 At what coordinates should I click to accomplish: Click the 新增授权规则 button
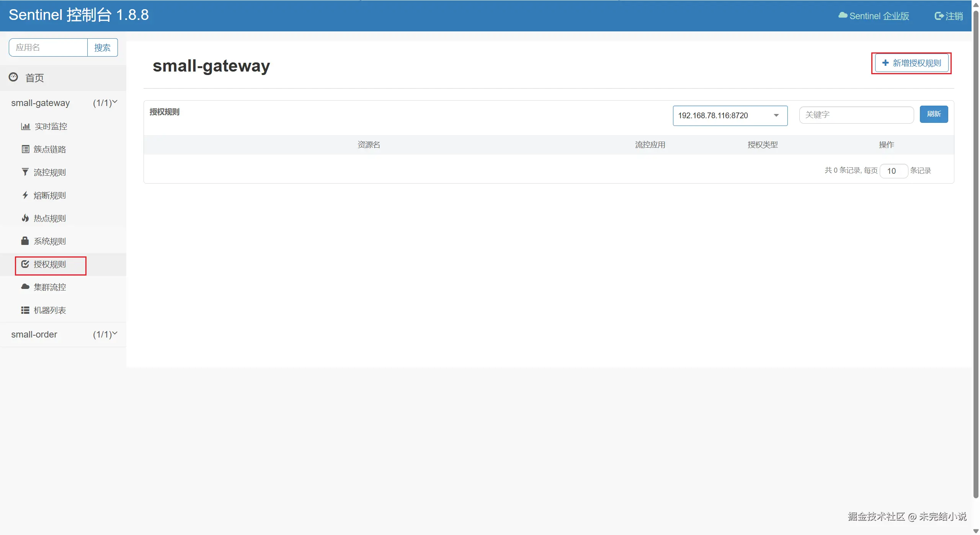pyautogui.click(x=911, y=63)
